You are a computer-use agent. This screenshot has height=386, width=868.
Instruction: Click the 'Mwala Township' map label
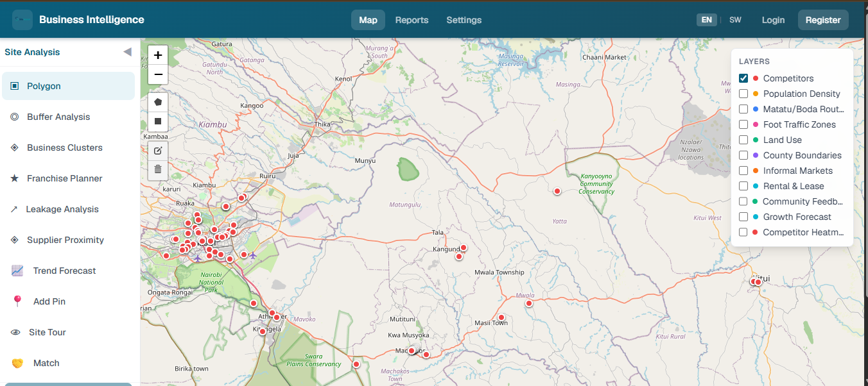[x=499, y=272]
